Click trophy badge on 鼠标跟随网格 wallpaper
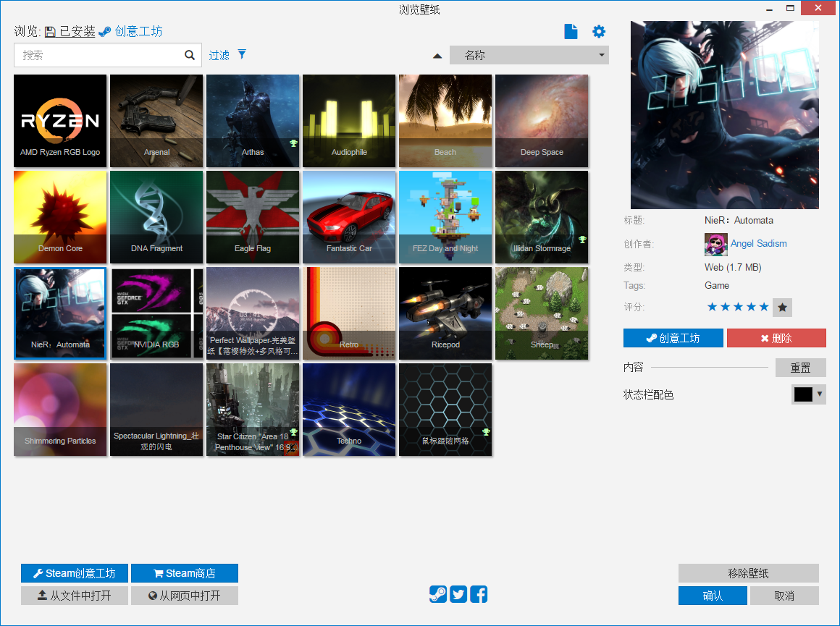The width and height of the screenshot is (840, 626). tap(486, 432)
